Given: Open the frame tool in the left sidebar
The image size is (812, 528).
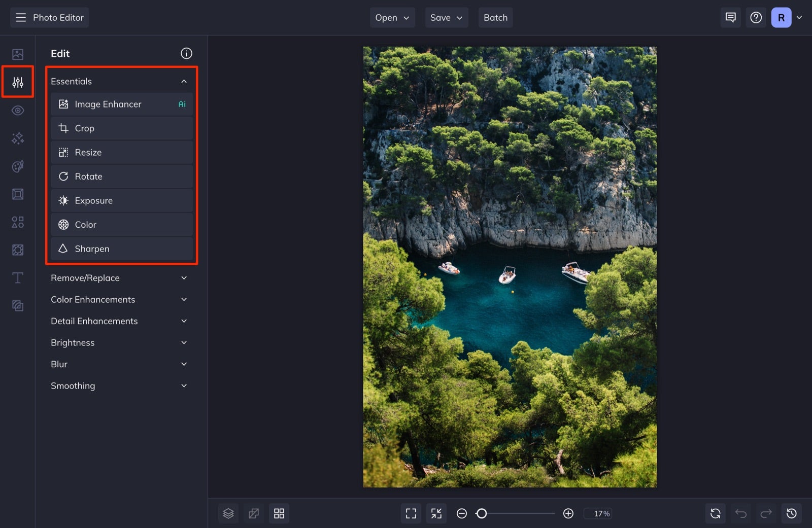Looking at the screenshot, I should pyautogui.click(x=17, y=194).
